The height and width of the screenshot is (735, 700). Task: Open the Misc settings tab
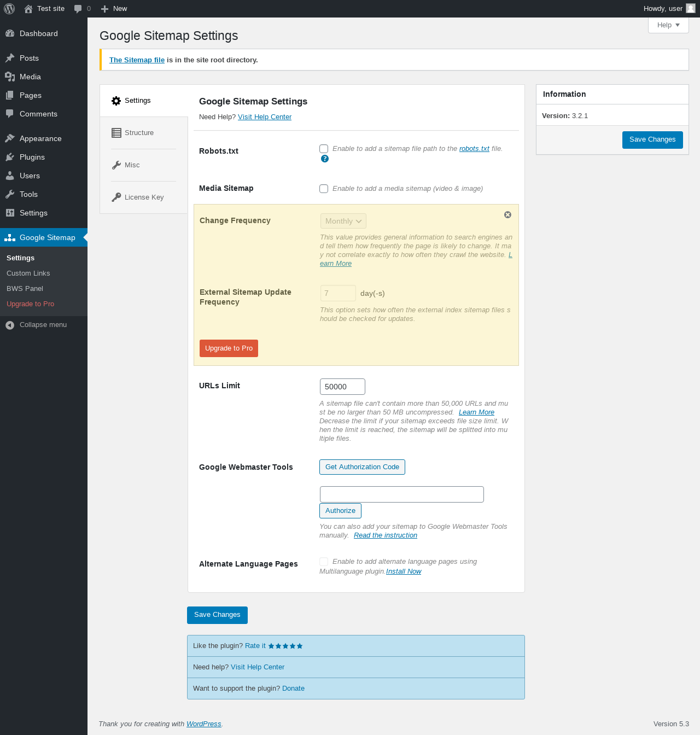click(144, 165)
